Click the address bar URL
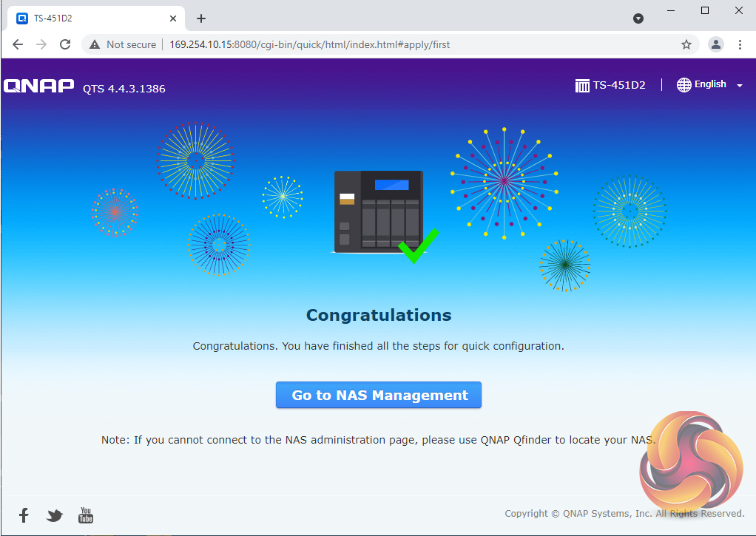This screenshot has height=536, width=756. pos(309,45)
